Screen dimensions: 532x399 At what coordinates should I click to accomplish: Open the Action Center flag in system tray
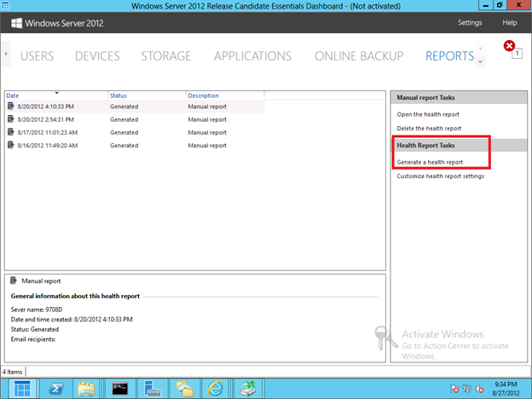[454, 389]
